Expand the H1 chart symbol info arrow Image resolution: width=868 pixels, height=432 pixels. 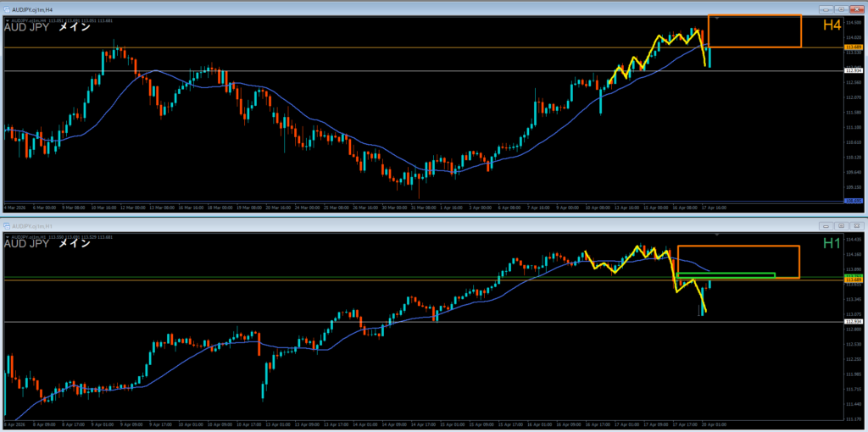click(6, 236)
